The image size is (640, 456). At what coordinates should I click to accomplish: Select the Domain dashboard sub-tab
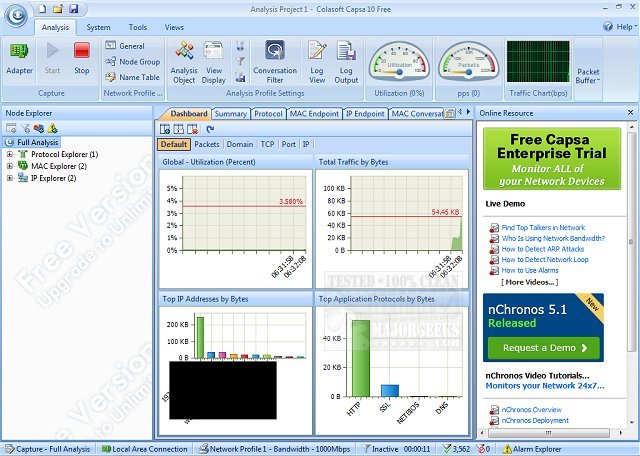point(240,144)
